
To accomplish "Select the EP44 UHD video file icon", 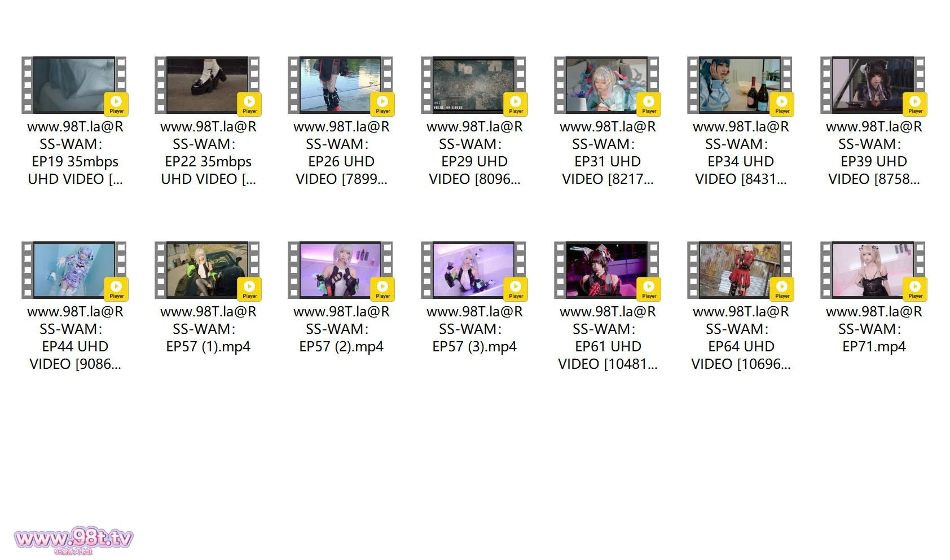I will pyautogui.click(x=74, y=270).
